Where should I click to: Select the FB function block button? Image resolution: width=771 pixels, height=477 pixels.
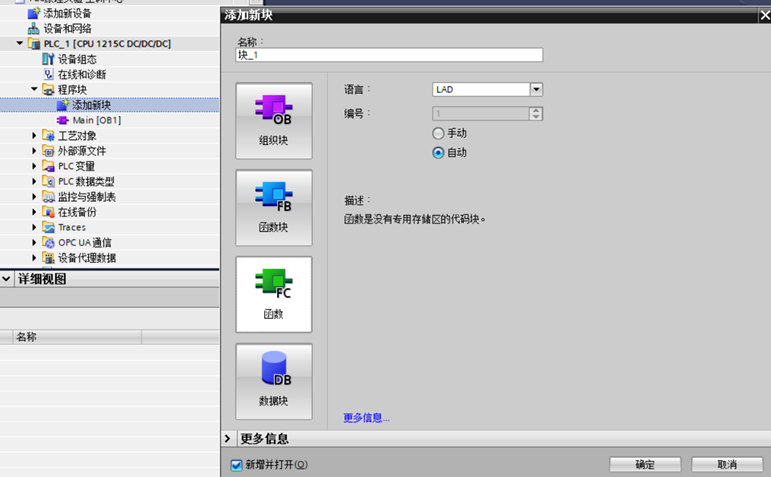coord(274,208)
